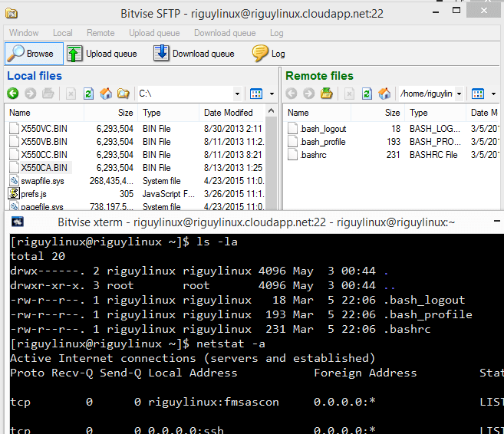Select remote file .bash_profile
This screenshot has width=504, height=434.
pyautogui.click(x=322, y=142)
